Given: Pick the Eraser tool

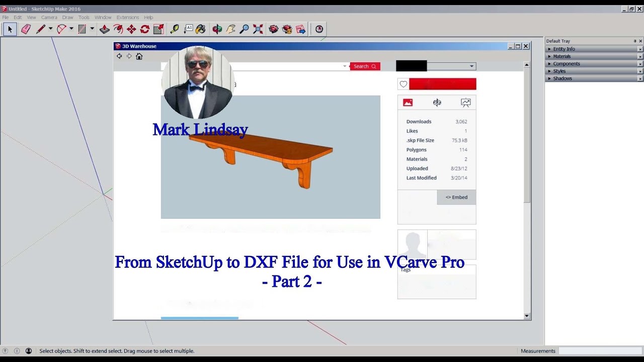Looking at the screenshot, I should click(x=26, y=29).
